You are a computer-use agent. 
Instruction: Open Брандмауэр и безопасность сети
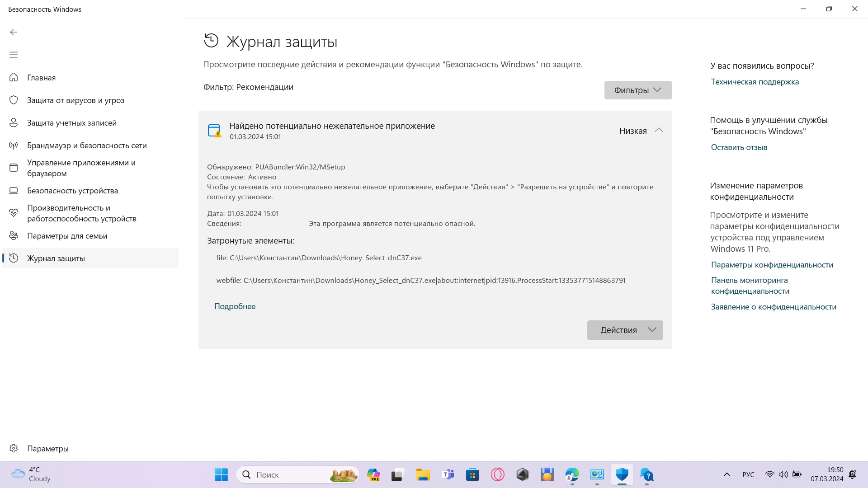[x=90, y=145]
